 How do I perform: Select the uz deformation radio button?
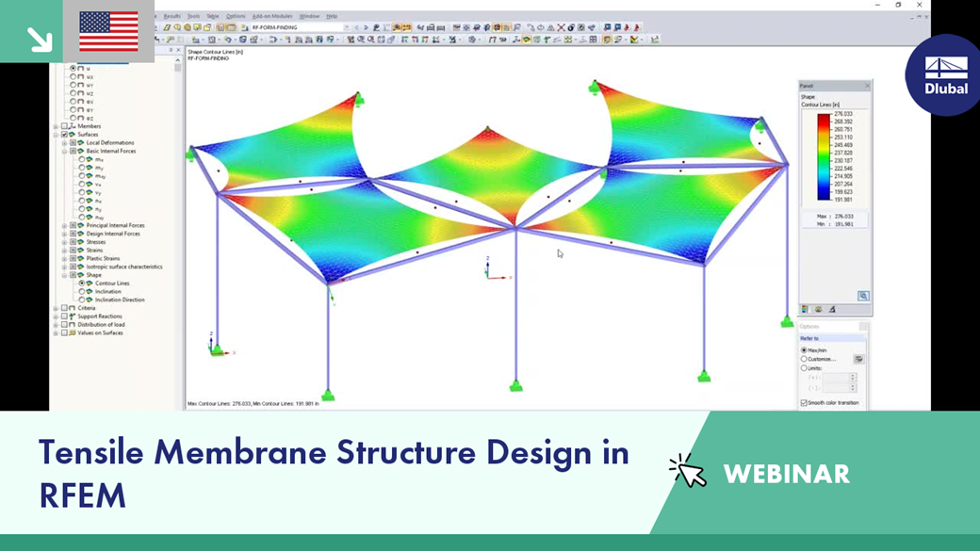point(73,93)
